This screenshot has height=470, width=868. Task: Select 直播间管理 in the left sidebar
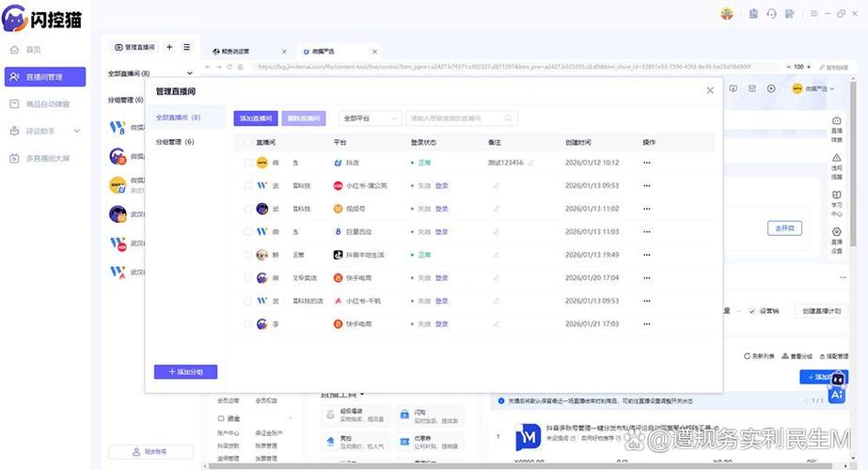[45, 77]
